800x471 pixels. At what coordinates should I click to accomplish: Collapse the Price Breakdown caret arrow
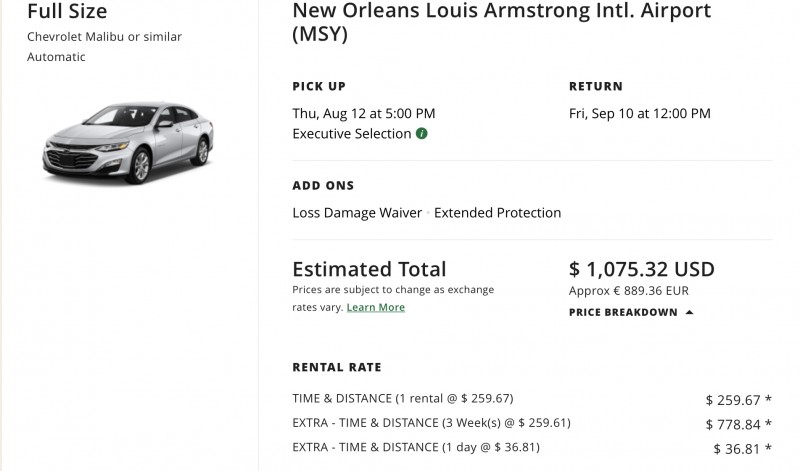pos(689,312)
